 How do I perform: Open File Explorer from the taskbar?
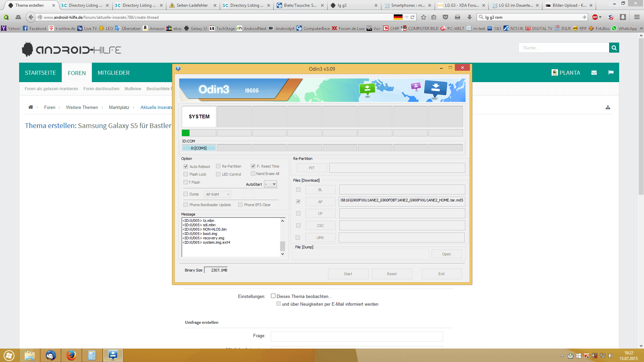tap(30, 355)
